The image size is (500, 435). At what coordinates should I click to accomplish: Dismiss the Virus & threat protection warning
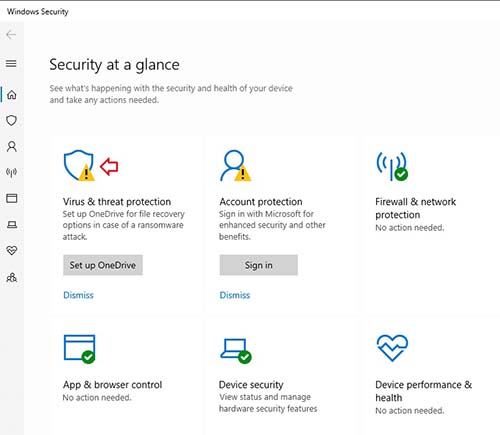coord(78,295)
